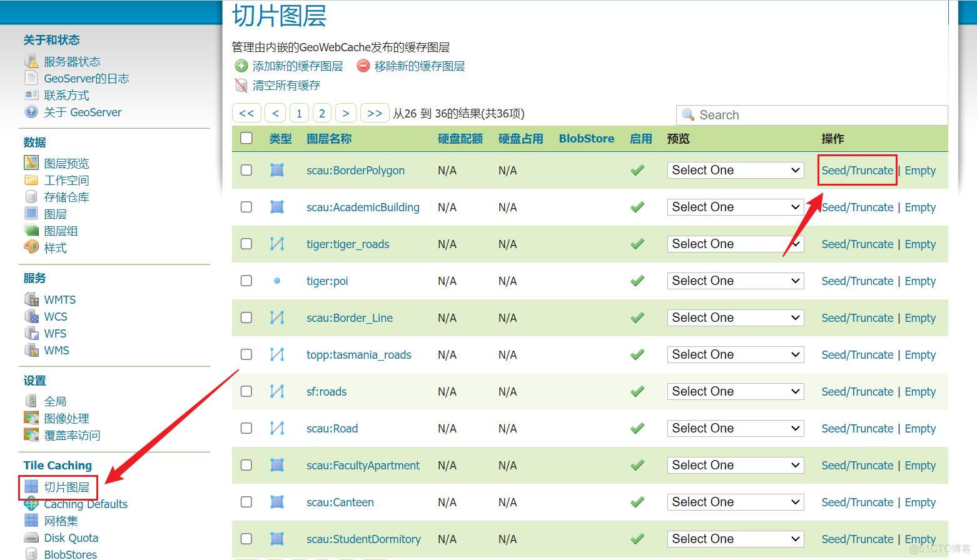Click the 样式 styles palette icon

pos(31,247)
